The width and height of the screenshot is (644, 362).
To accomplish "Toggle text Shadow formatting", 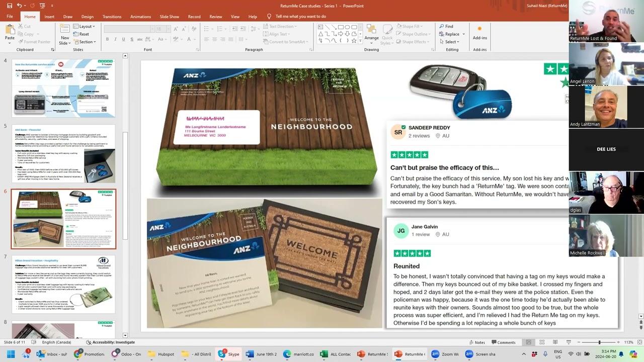I will 131,39.
